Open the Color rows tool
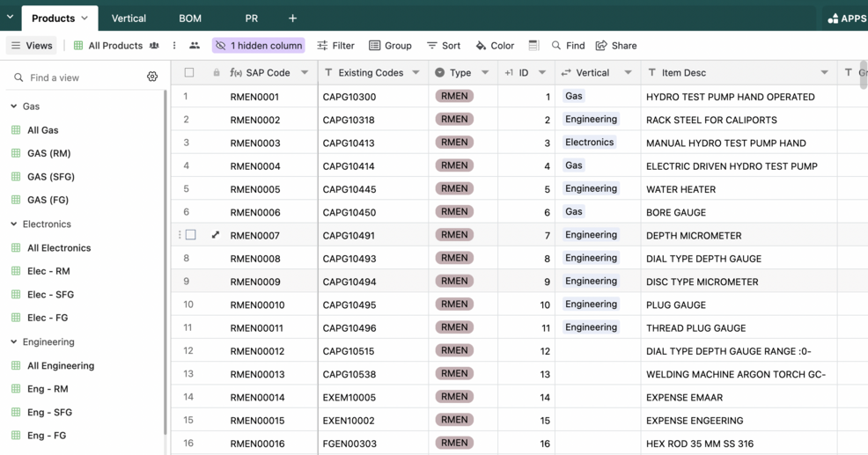 pyautogui.click(x=495, y=45)
